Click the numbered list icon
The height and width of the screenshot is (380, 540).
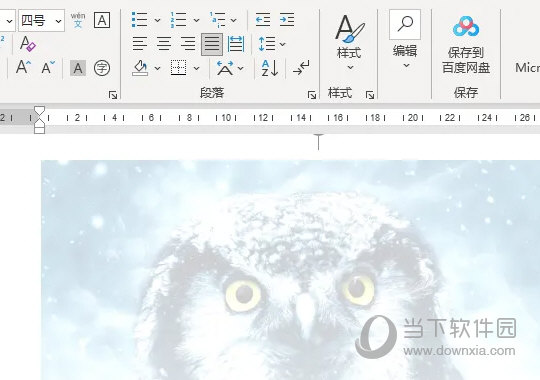click(x=178, y=20)
